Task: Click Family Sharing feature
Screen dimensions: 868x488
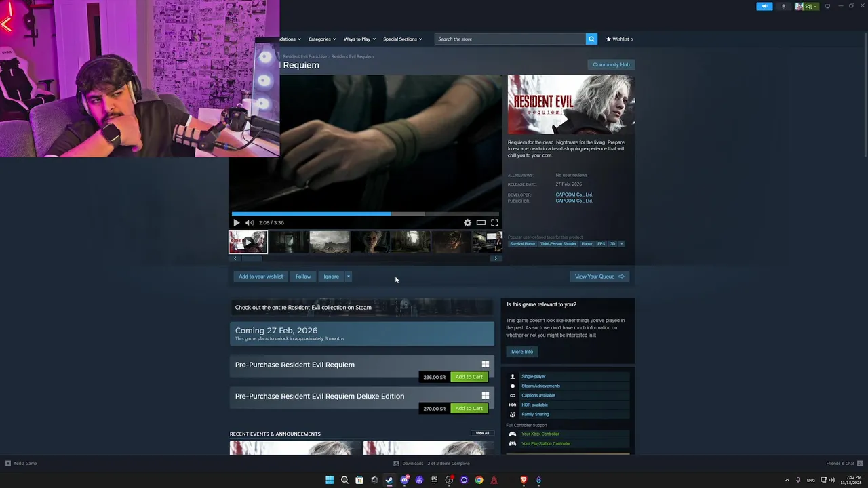Action: (x=535, y=414)
